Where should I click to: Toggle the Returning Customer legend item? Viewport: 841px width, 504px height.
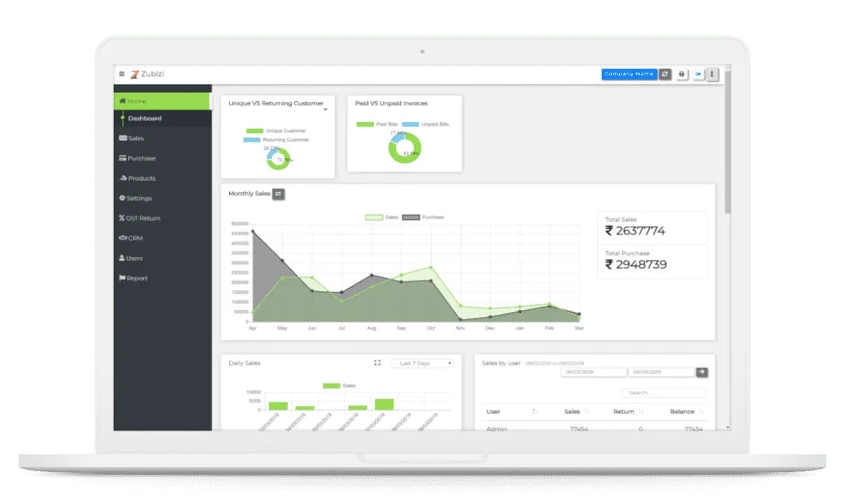pos(276,140)
